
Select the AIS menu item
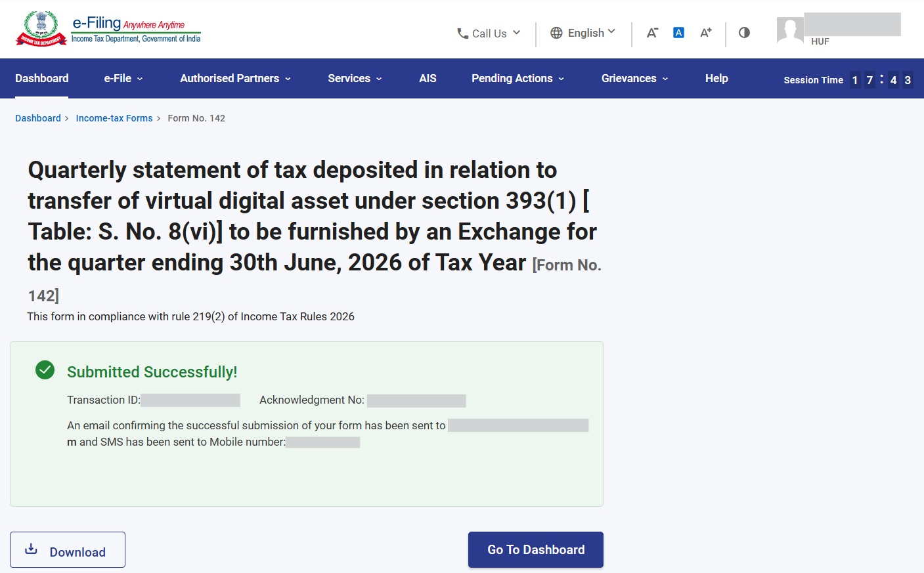coord(428,78)
